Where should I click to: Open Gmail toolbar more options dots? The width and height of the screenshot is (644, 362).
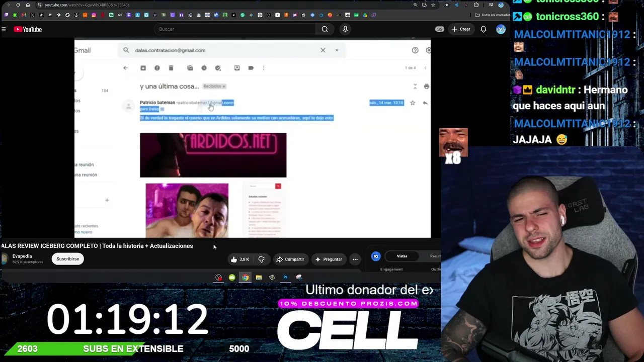(x=263, y=68)
